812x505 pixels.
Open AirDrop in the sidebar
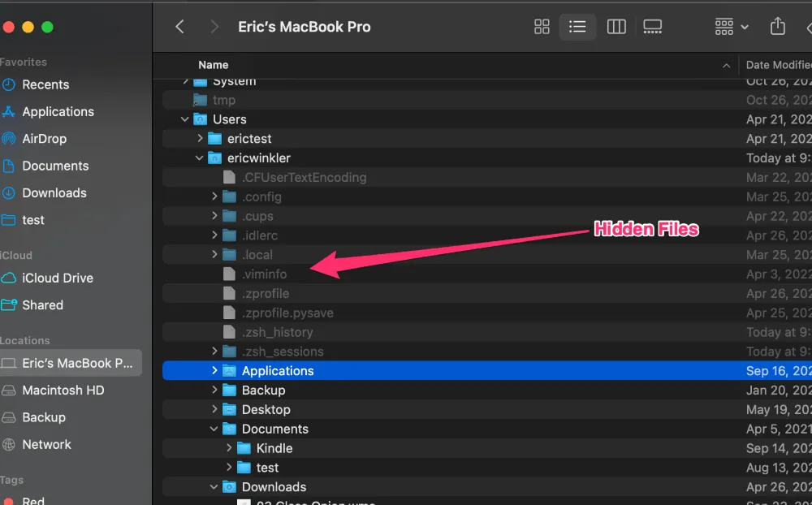pos(44,139)
